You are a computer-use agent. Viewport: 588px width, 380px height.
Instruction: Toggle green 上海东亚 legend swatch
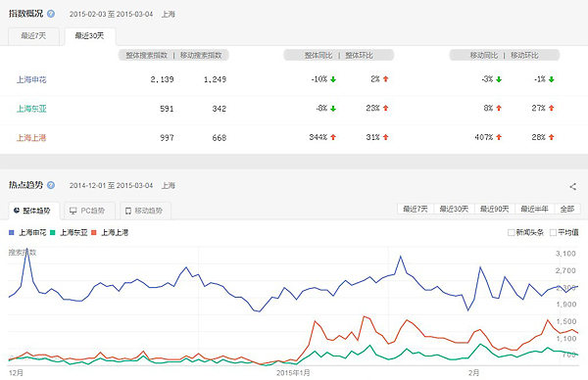tap(53, 233)
